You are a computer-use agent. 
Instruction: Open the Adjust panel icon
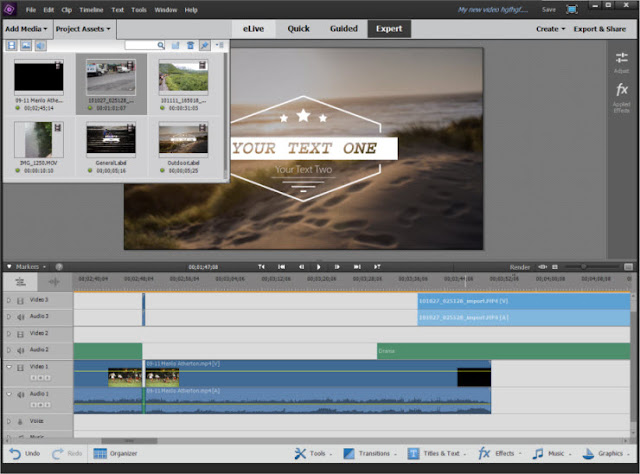(621, 58)
